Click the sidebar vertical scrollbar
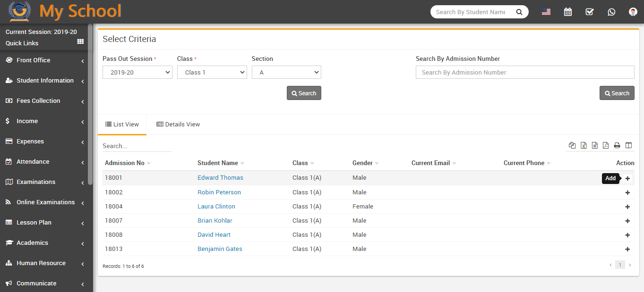The height and width of the screenshot is (292, 644). pyautogui.click(x=90, y=104)
